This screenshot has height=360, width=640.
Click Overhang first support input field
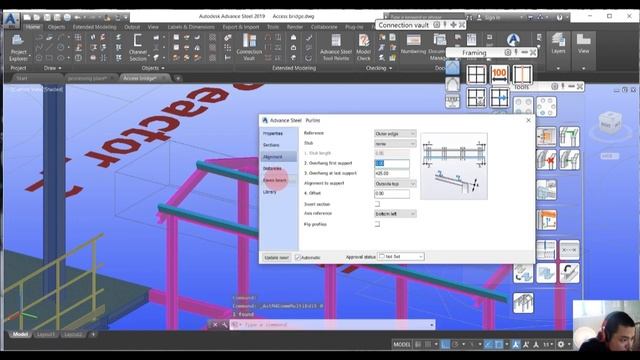tap(392, 163)
